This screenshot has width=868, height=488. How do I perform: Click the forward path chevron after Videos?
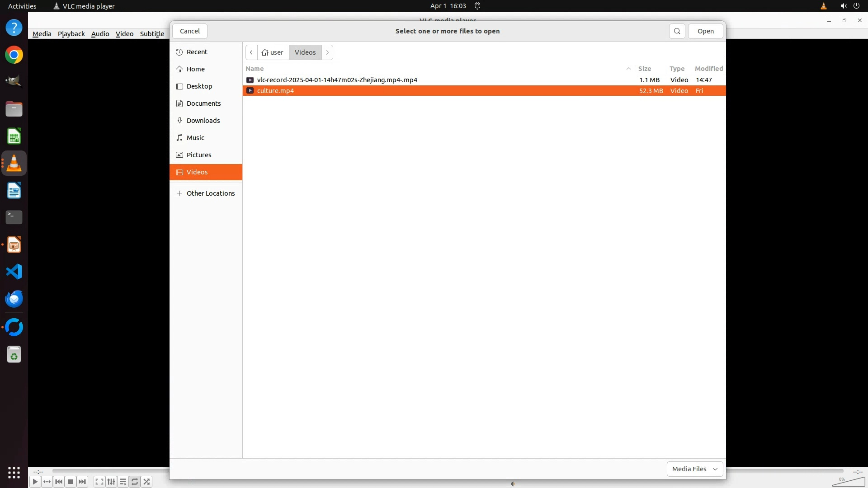[x=327, y=52]
